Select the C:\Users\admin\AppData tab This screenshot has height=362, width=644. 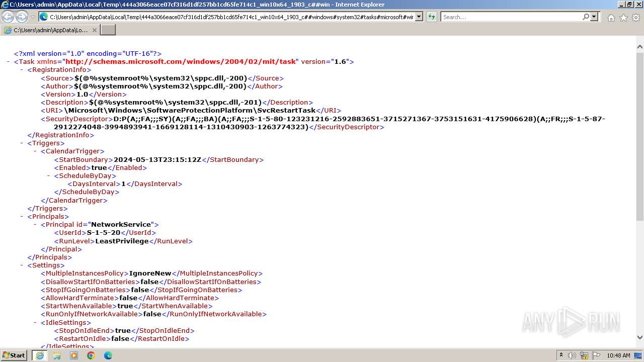click(x=50, y=30)
